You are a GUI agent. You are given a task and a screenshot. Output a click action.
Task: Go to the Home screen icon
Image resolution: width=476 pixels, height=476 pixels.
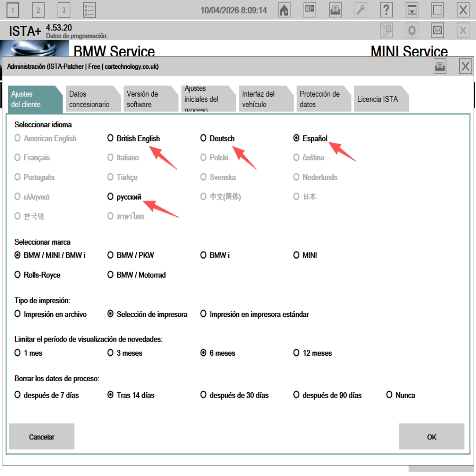point(284,10)
